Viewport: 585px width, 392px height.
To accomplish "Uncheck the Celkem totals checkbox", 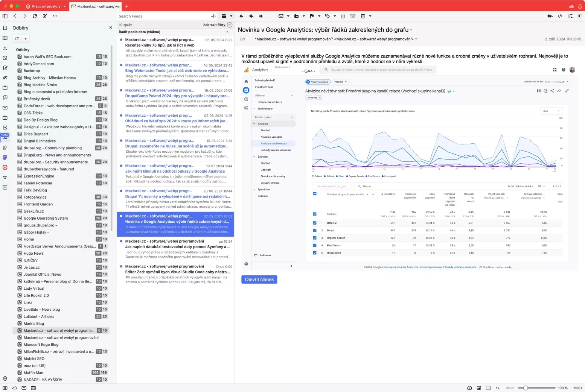I will point(315,214).
